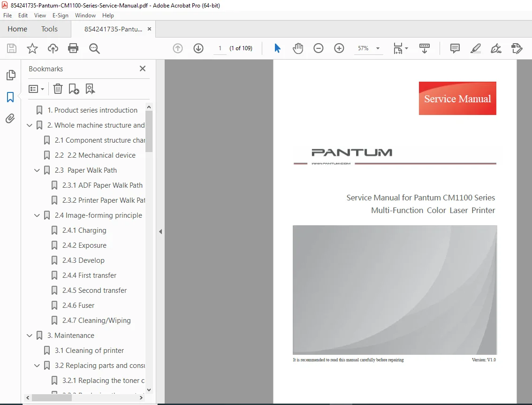Add a new bookmark
Viewport: 532px width, 405px height.
(x=74, y=89)
